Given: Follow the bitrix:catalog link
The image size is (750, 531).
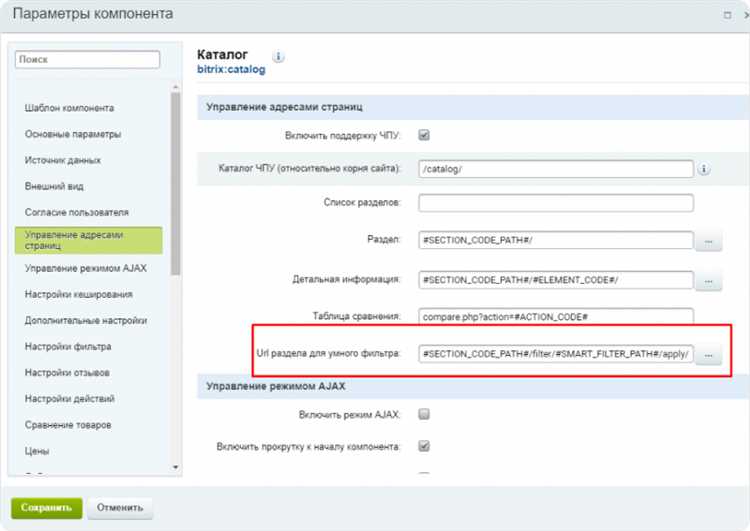Looking at the screenshot, I should pyautogui.click(x=231, y=70).
